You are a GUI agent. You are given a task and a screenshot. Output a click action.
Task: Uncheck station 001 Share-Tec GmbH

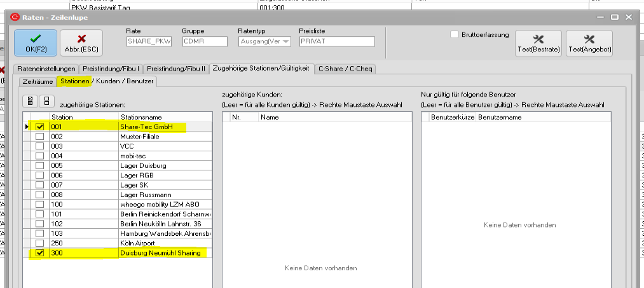[x=40, y=127]
